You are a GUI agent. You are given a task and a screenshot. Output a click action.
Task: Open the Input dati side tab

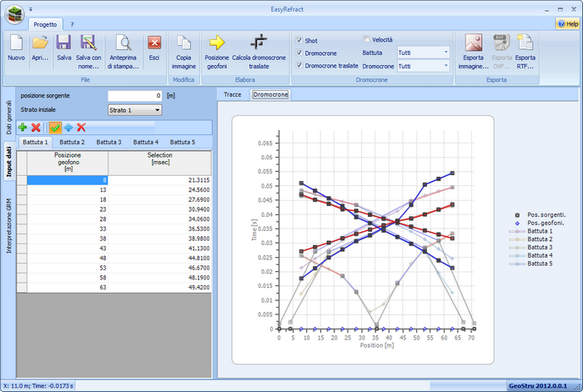[x=8, y=162]
